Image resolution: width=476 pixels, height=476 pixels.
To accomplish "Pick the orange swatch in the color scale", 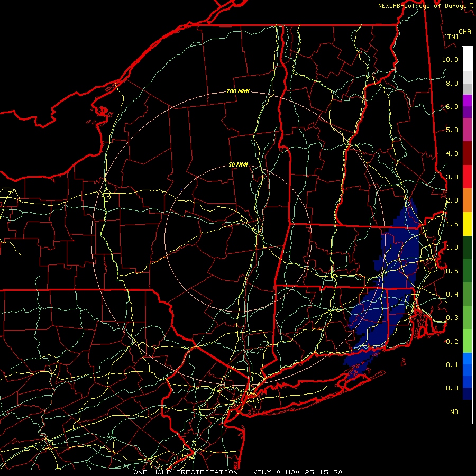I will [467, 200].
